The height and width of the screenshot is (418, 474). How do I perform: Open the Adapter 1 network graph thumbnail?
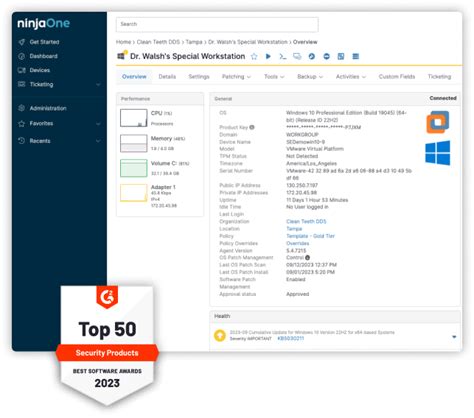coord(133,193)
